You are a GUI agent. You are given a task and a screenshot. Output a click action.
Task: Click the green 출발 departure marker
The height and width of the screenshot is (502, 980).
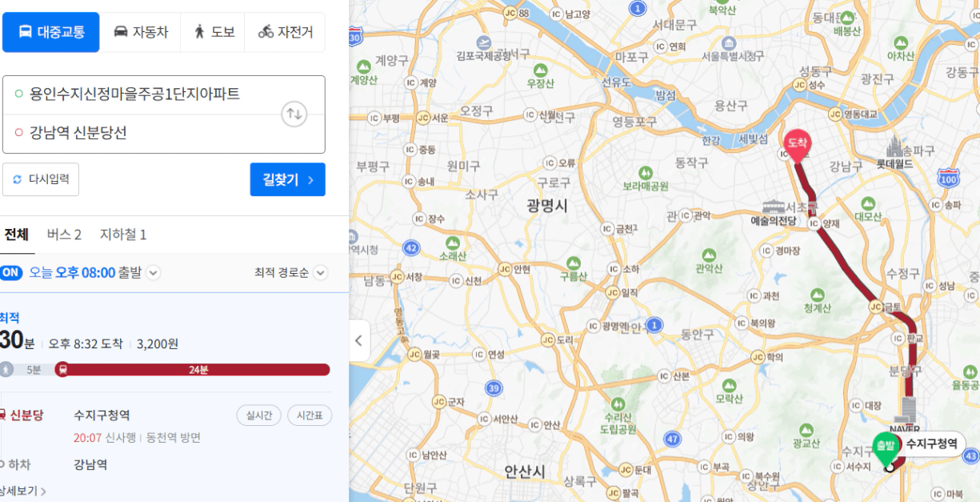point(885,449)
